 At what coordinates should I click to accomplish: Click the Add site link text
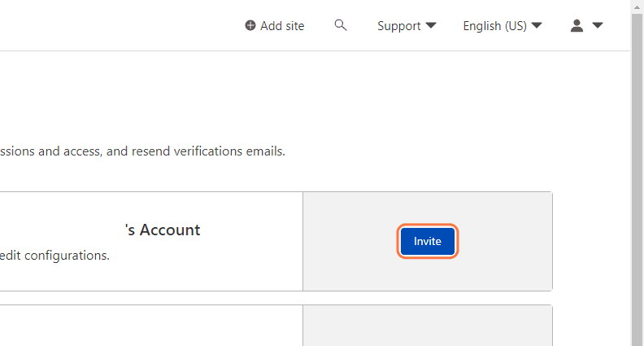pyautogui.click(x=282, y=26)
